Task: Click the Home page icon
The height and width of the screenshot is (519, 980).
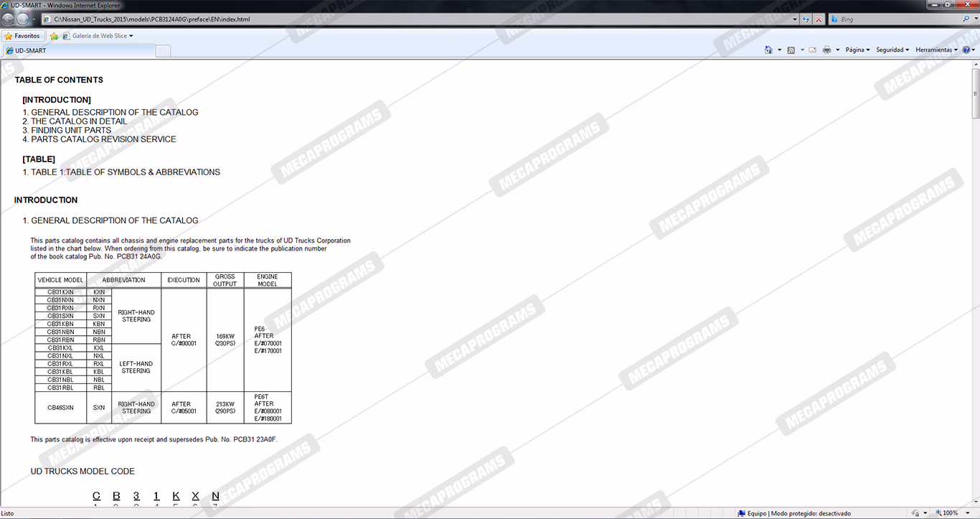Action: click(x=768, y=50)
